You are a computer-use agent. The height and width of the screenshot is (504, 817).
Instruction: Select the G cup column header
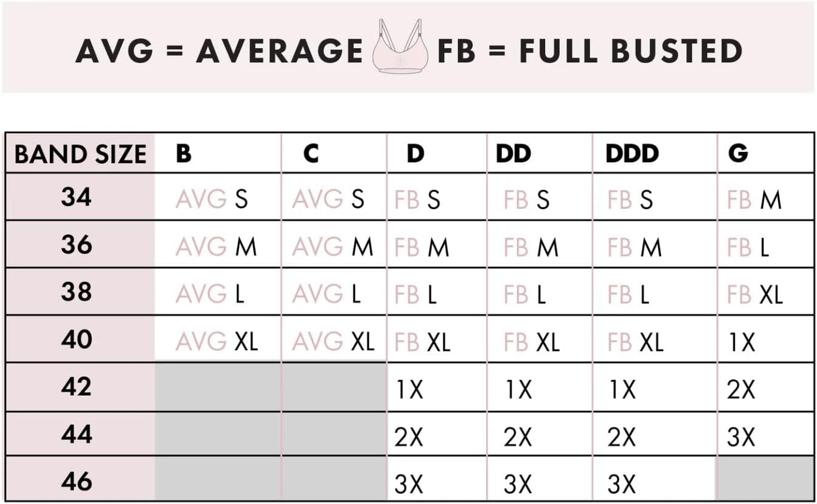pyautogui.click(x=738, y=154)
